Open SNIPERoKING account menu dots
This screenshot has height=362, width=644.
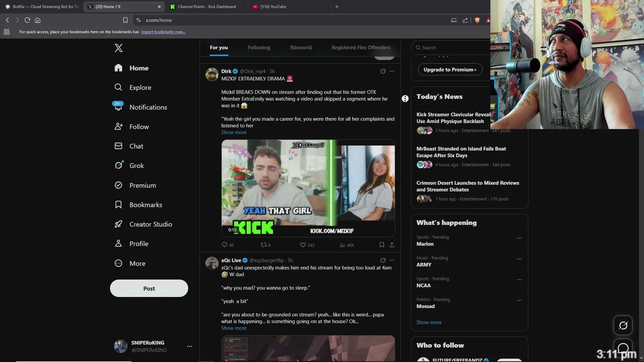(190, 346)
